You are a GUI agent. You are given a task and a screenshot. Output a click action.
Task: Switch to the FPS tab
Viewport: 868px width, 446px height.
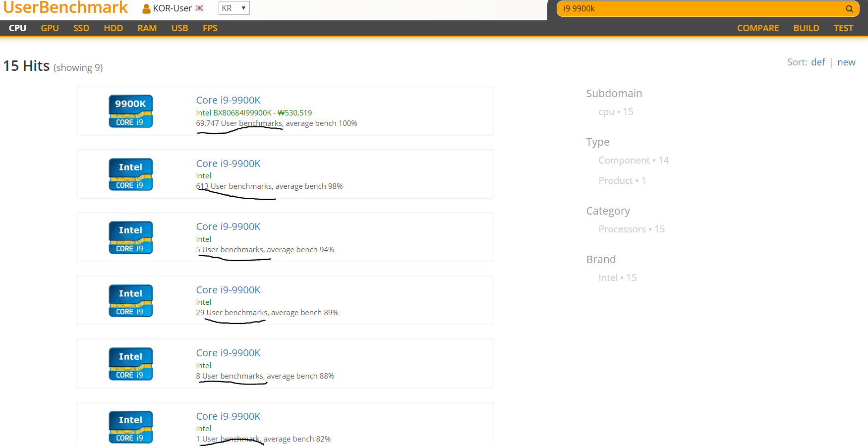pyautogui.click(x=210, y=28)
